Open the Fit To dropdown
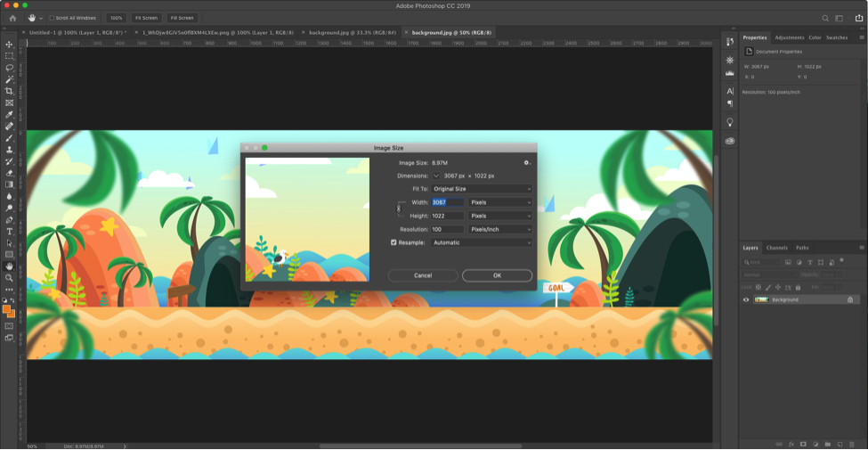 [482, 189]
